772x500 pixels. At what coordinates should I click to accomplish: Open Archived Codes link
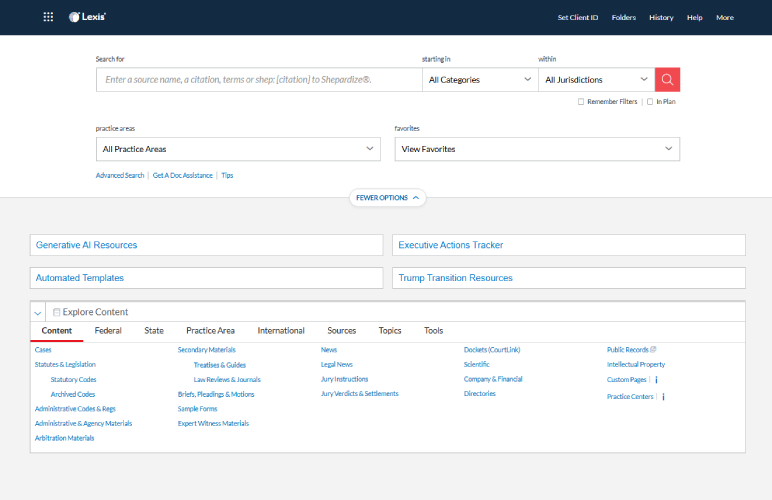click(x=73, y=395)
